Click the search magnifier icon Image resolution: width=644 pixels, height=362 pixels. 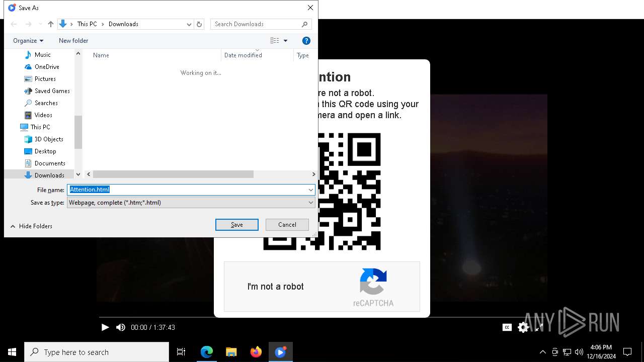(305, 24)
